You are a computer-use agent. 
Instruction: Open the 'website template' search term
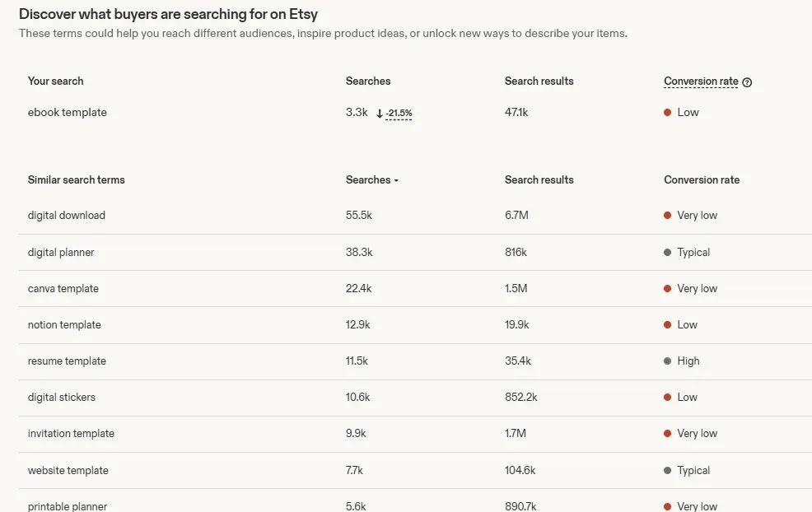coord(68,471)
